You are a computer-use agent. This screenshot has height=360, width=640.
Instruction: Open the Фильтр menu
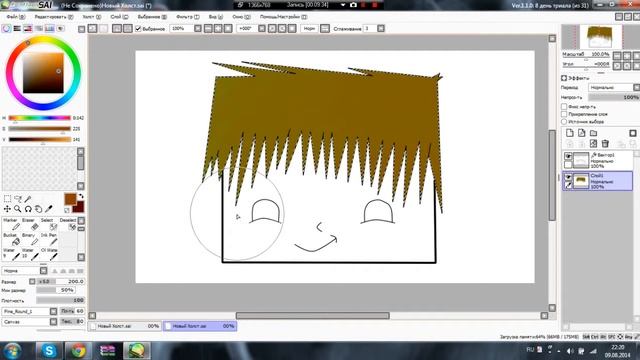coord(188,17)
